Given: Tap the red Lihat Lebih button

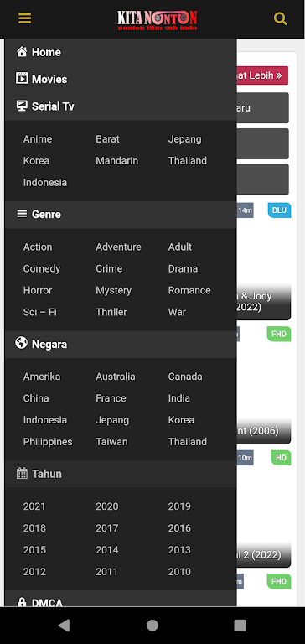Looking at the screenshot, I should coord(262,75).
